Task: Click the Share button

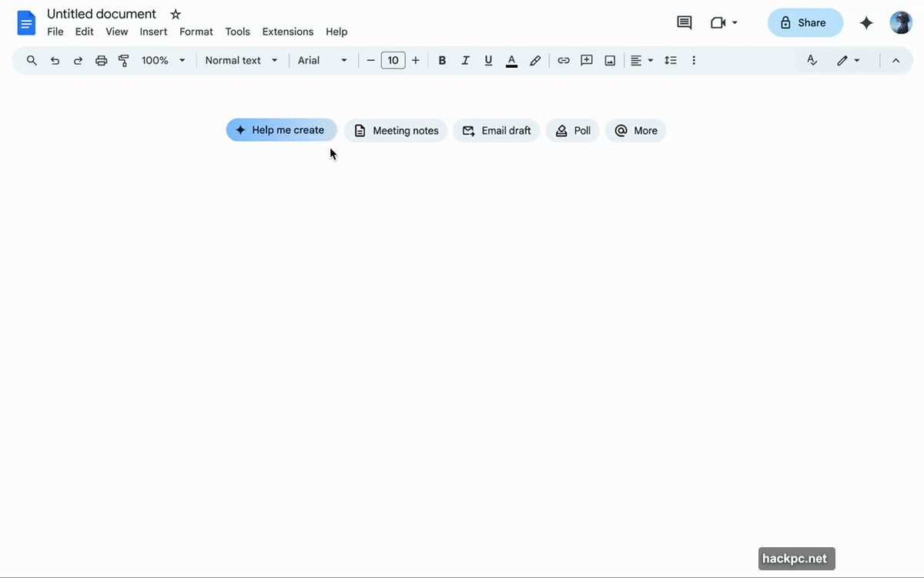Action: coord(805,23)
